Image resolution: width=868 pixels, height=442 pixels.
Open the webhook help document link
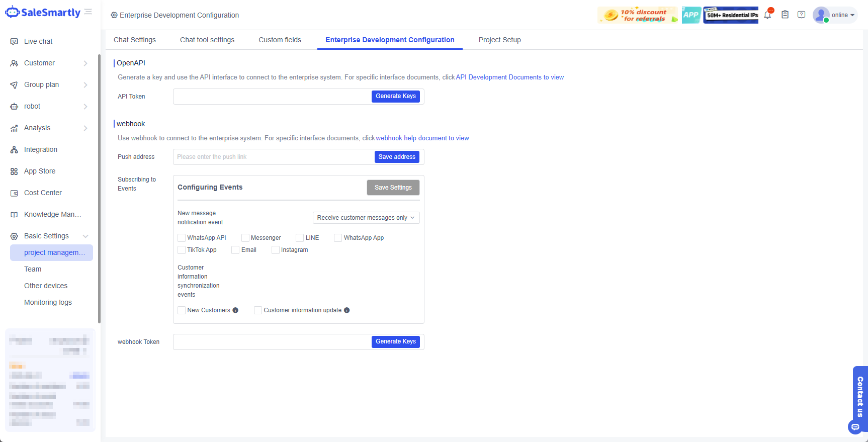coord(422,138)
